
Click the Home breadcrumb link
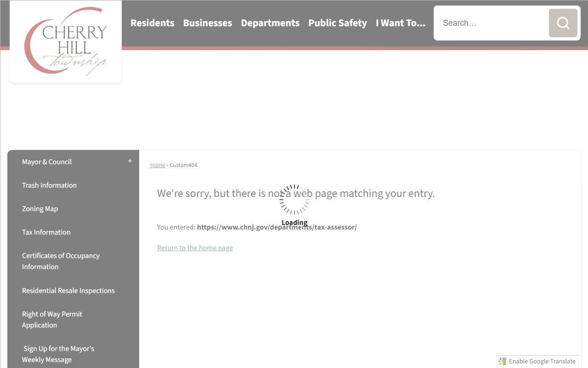coord(157,165)
